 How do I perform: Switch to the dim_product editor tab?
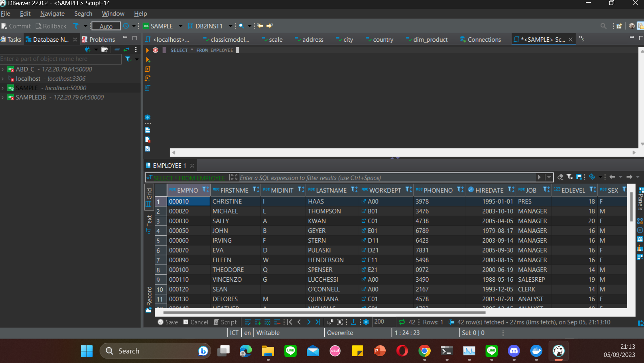coord(427,40)
